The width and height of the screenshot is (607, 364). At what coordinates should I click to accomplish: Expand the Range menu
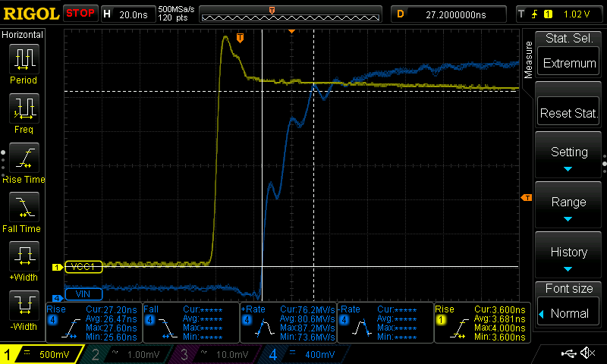pyautogui.click(x=568, y=205)
